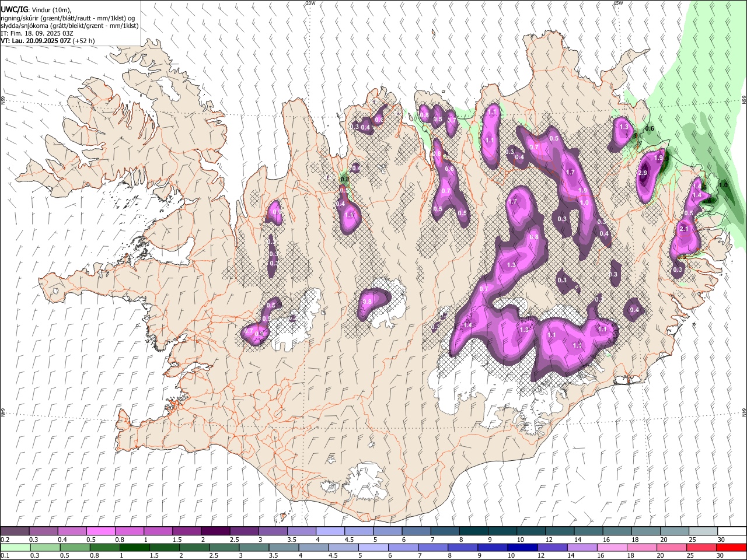747x560 pixels.
Task: Click the '2.9' precipitation value on the map
Action: 643,173
